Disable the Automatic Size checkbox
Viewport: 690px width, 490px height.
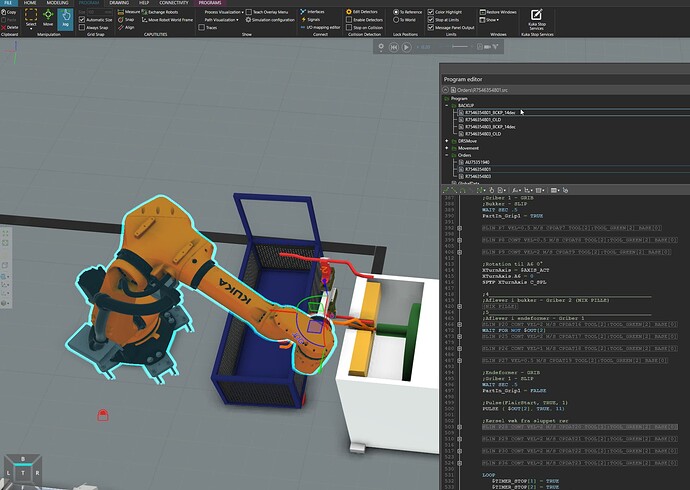coord(82,20)
